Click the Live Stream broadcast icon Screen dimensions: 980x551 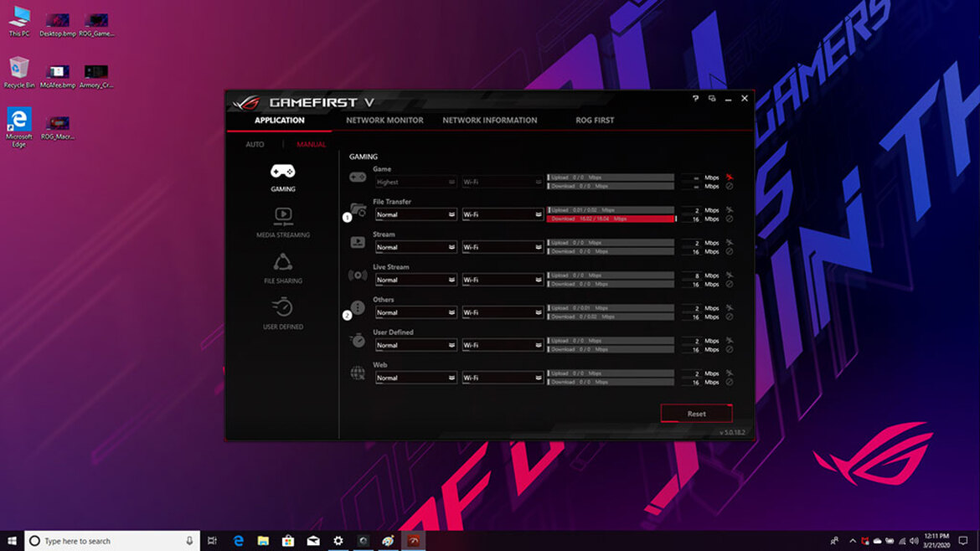[358, 275]
